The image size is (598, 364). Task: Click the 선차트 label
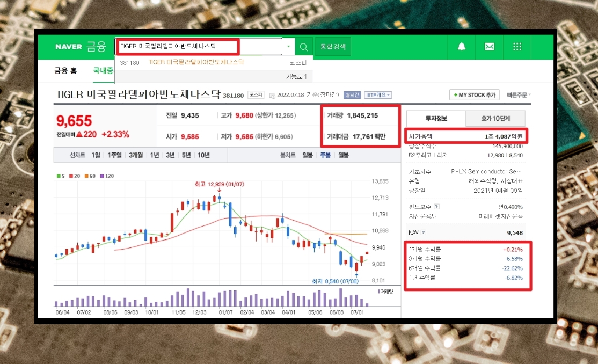[77, 155]
